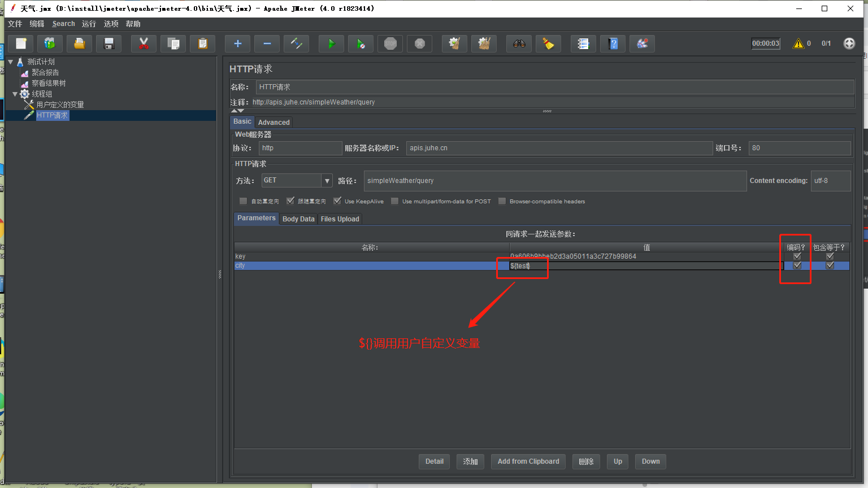
Task: Click Add from Clipboard button
Action: [x=528, y=461]
